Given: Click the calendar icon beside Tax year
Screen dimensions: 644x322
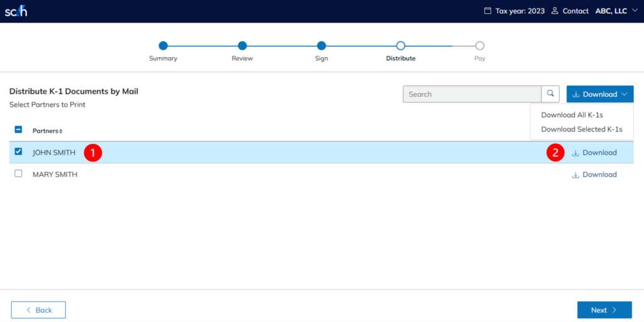Looking at the screenshot, I should [x=487, y=11].
